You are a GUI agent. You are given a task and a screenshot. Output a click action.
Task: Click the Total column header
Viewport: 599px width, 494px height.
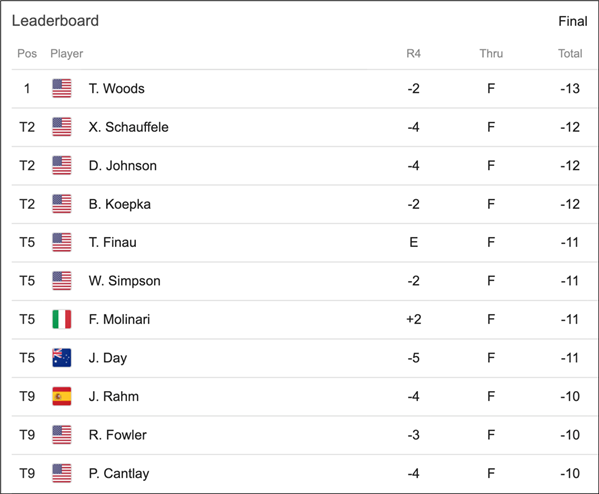570,53
